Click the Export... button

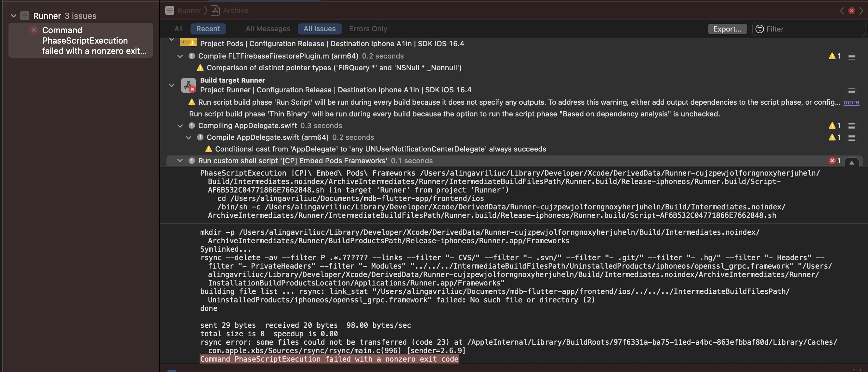pyautogui.click(x=727, y=29)
